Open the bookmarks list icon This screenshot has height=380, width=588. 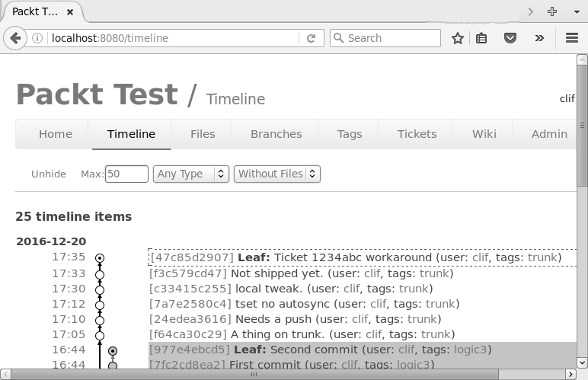[481, 38]
